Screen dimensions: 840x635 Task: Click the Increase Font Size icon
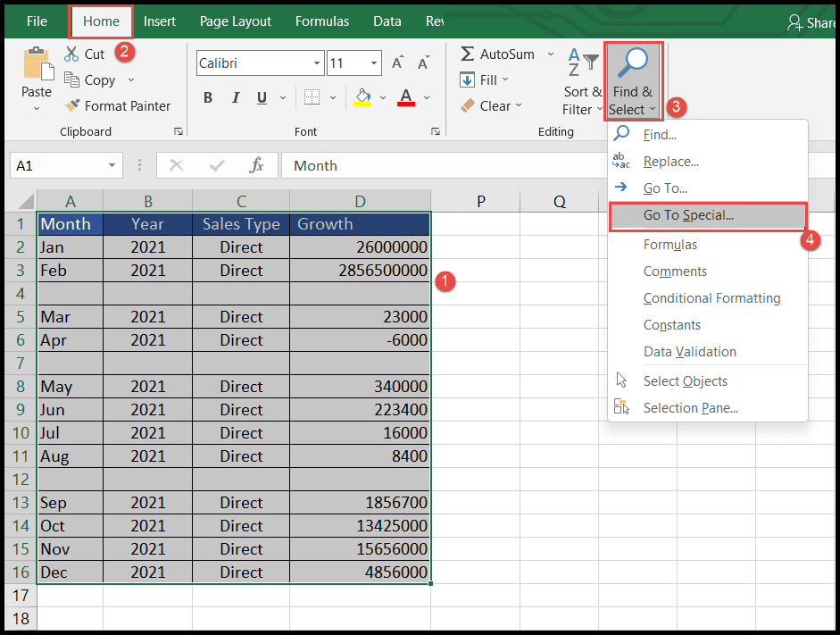click(397, 63)
